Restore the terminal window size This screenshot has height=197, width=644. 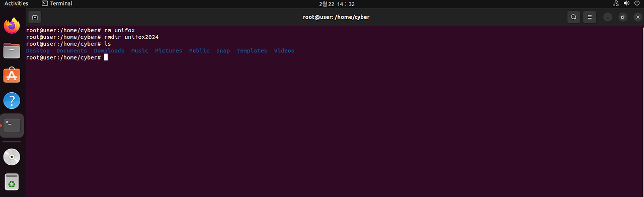(x=623, y=17)
